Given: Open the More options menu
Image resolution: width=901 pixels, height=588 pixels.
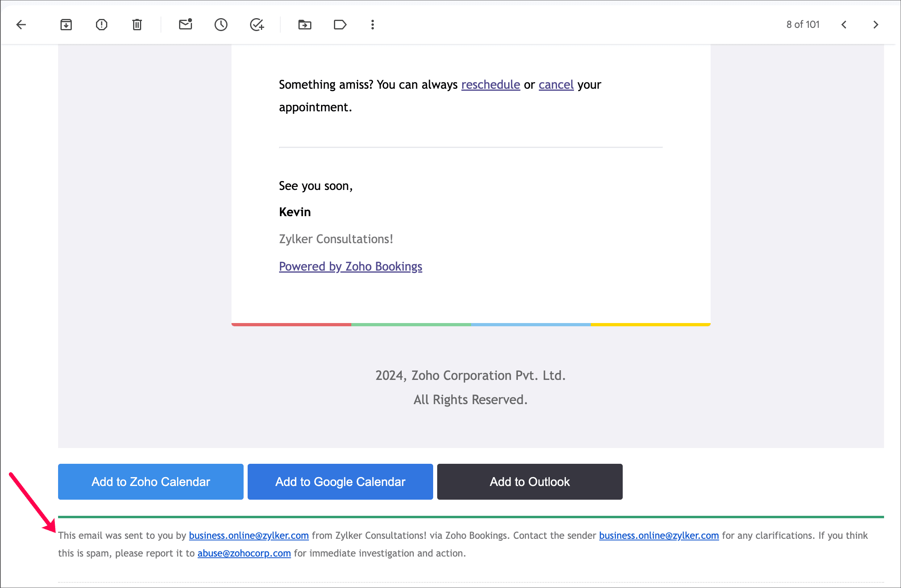Looking at the screenshot, I should 373,25.
